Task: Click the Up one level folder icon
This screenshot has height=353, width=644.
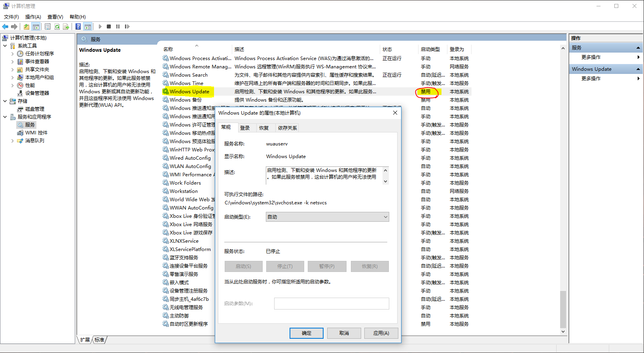Action: pyautogui.click(x=26, y=26)
